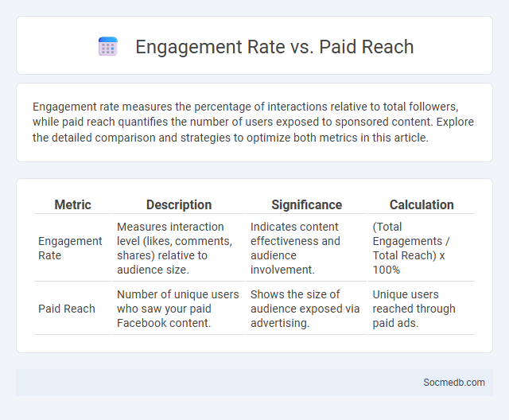The width and height of the screenshot is (509, 420).
Task: Select the 'Shows the size of audience' cell
Action: pos(306,309)
